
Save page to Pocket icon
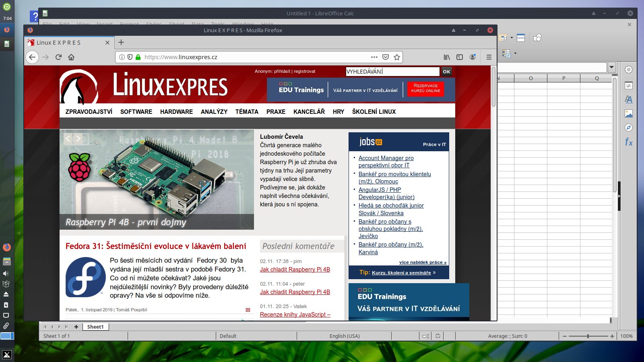click(x=386, y=57)
